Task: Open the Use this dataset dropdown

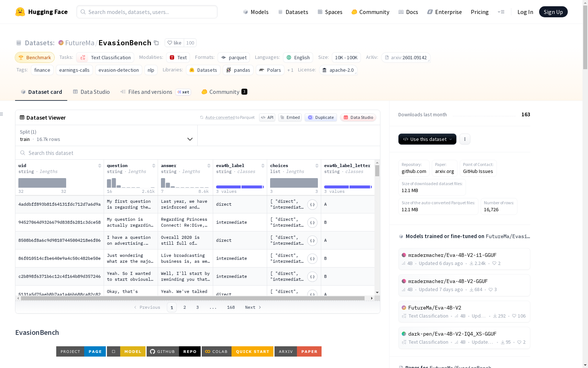Action: coord(427,139)
